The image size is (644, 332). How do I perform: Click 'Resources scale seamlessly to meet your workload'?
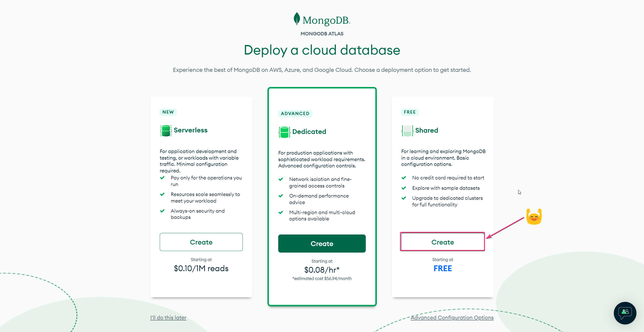click(206, 198)
